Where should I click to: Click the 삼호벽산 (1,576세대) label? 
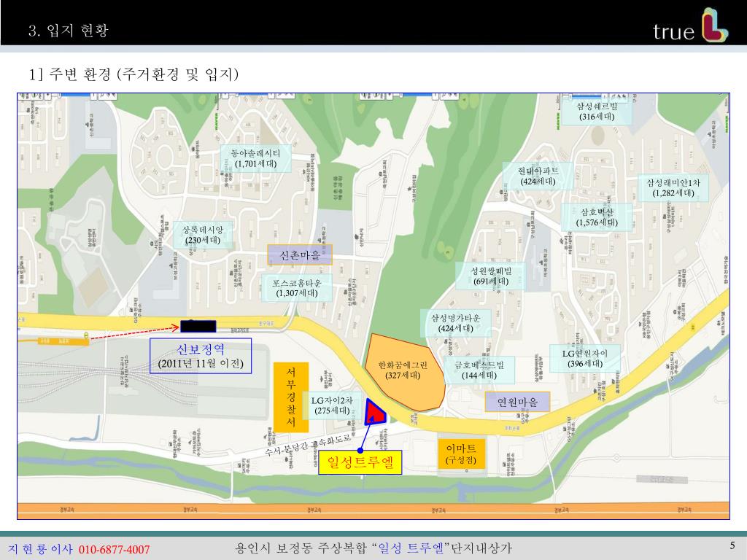[597, 217]
